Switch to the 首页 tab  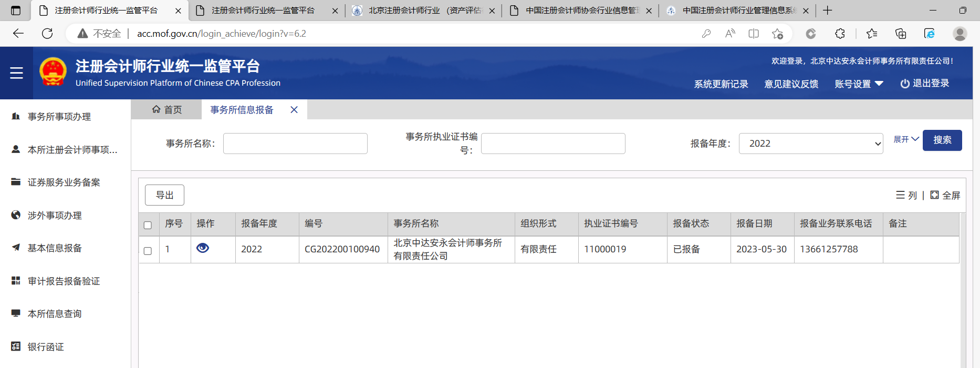[166, 109]
